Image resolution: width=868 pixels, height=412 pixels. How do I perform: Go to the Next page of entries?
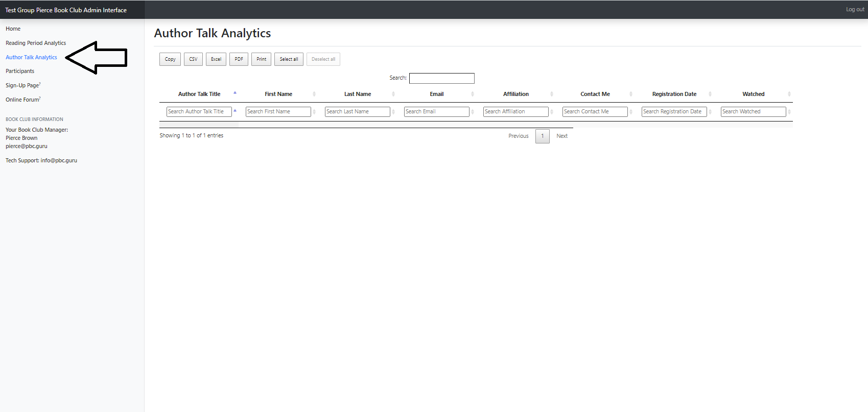tap(562, 136)
